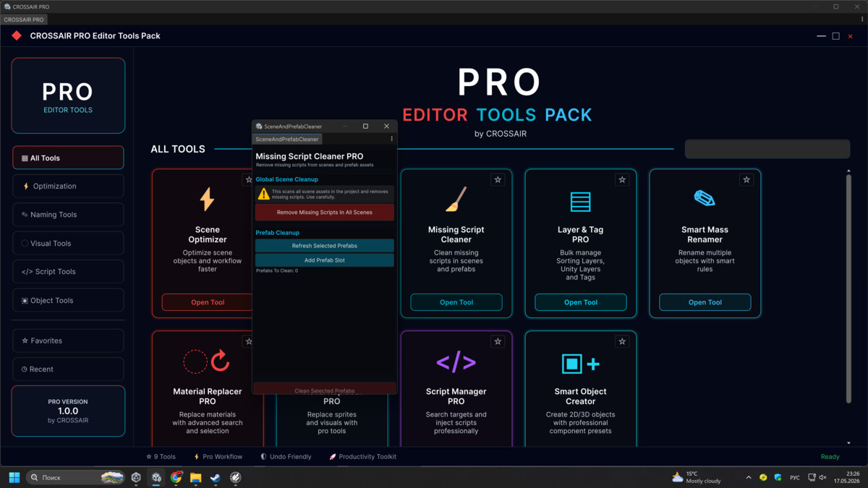Click the last taskbar app icon after Steam
Image resolution: width=868 pixels, height=488 pixels.
click(x=235, y=477)
